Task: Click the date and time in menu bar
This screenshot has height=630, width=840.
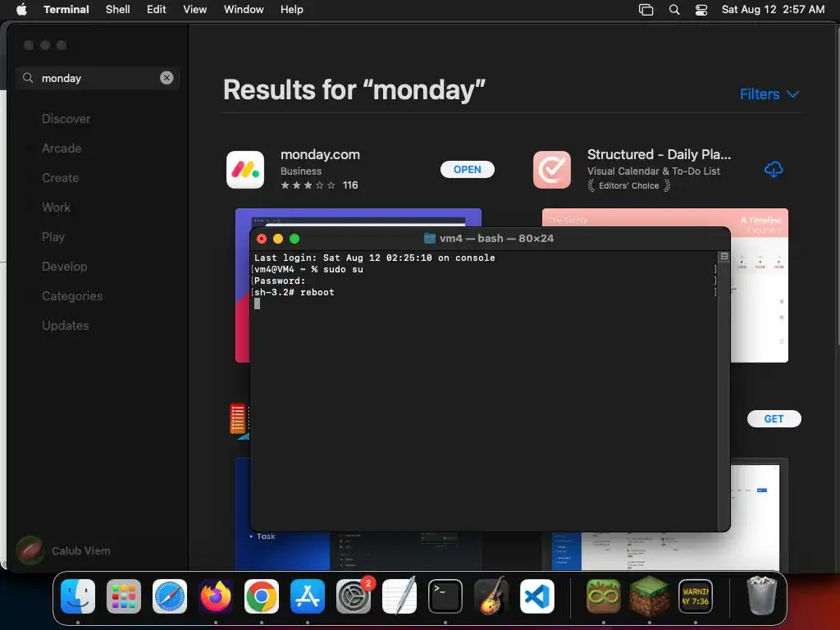Action: coord(773,9)
